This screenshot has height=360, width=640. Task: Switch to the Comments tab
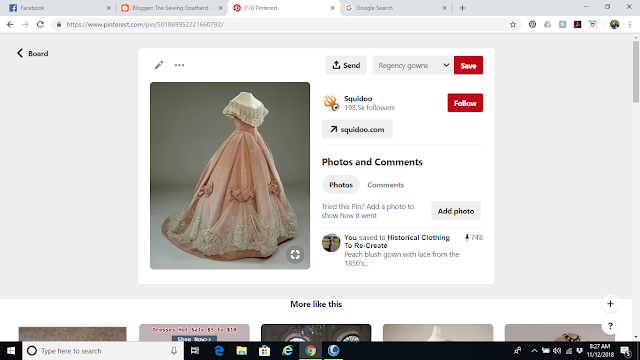(x=386, y=185)
